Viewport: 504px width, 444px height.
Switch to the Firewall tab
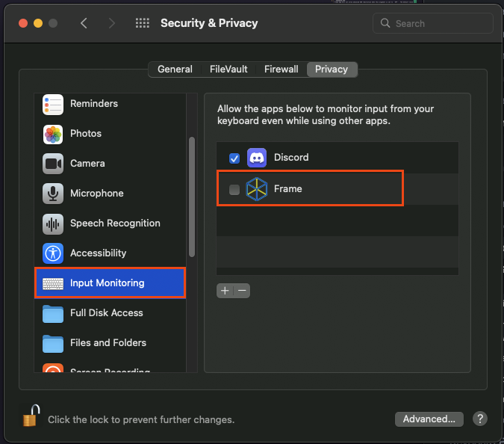(x=281, y=70)
